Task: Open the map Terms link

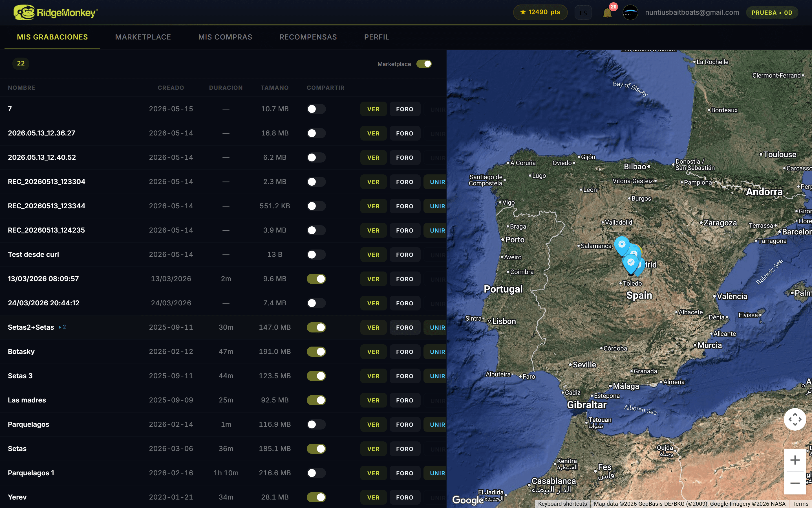Action: [800, 504]
